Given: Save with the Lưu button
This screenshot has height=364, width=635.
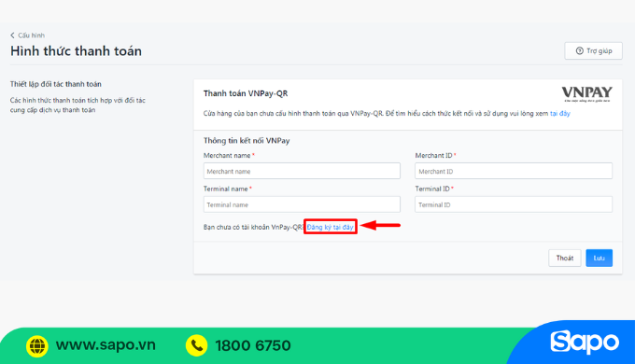Looking at the screenshot, I should click(599, 258).
